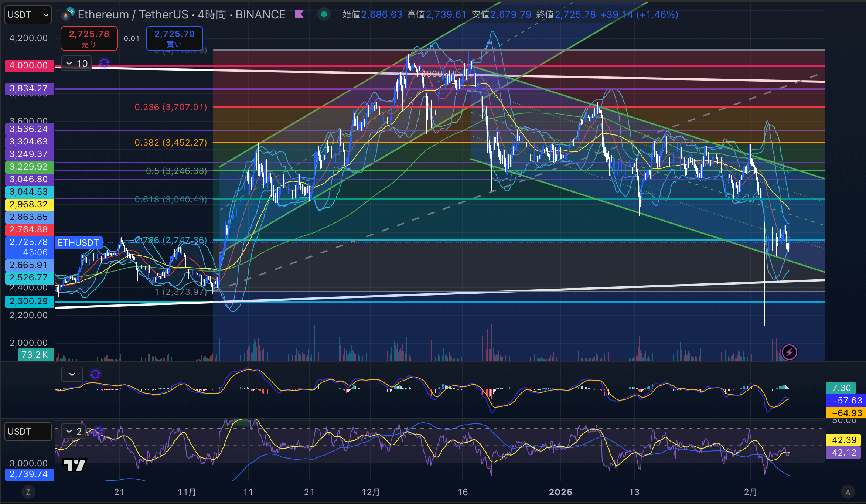Click the TradingView logo
866x504 pixels.
coord(75,465)
